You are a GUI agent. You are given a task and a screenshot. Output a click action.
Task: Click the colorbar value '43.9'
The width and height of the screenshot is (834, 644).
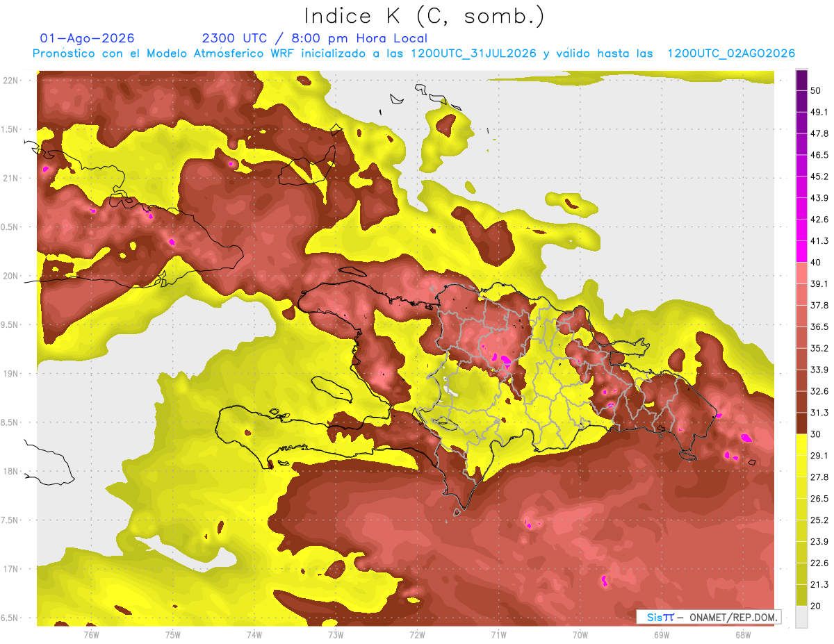click(x=820, y=198)
